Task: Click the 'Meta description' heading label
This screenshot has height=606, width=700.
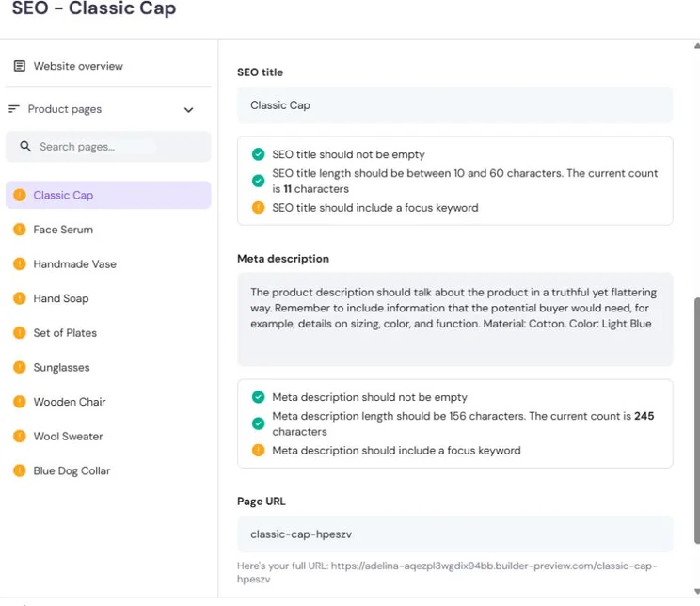Action: pyautogui.click(x=283, y=259)
